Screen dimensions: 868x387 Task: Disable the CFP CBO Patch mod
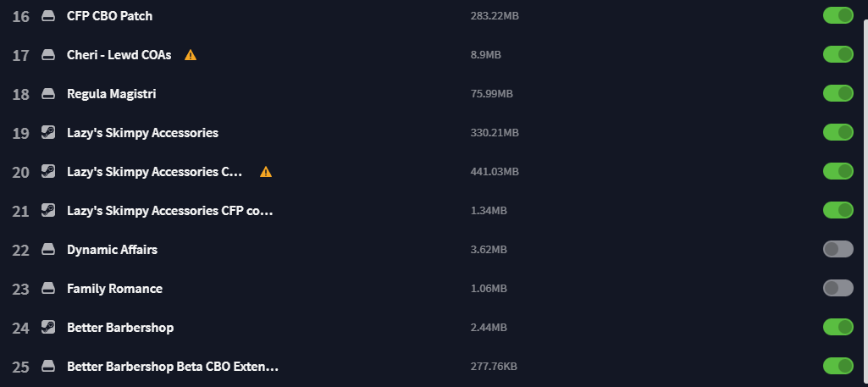pyautogui.click(x=838, y=15)
